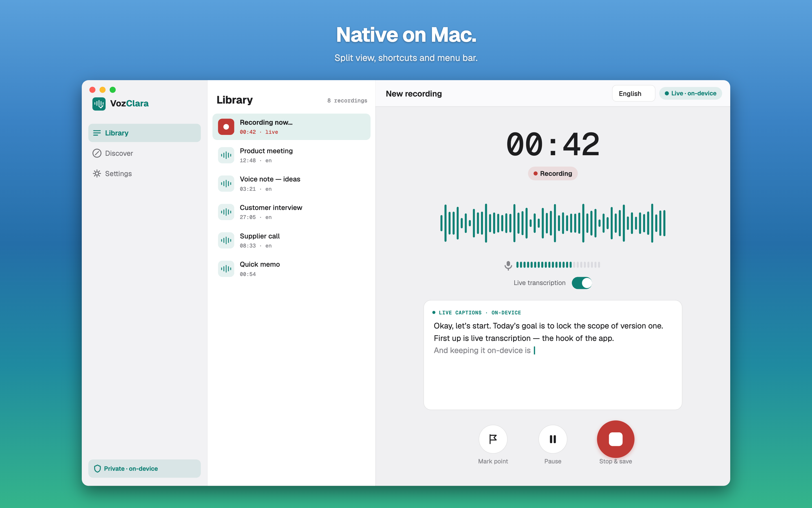Click the Library heading in list pane

tap(235, 100)
